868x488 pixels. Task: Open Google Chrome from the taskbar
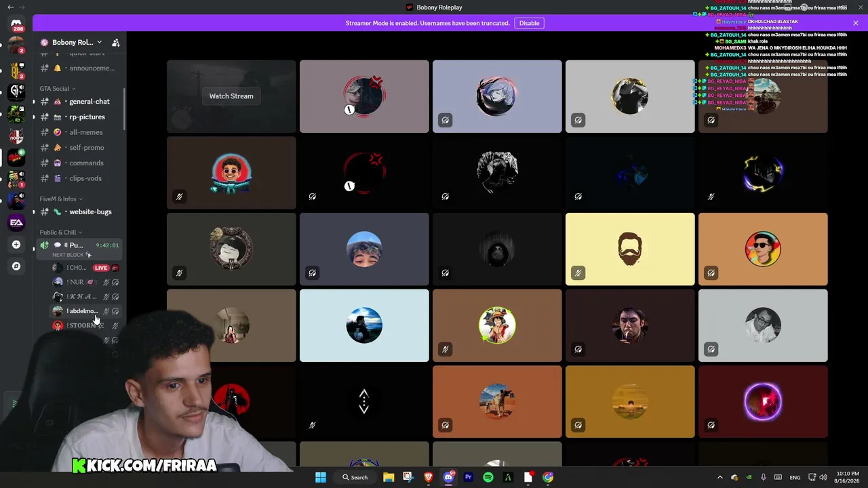[x=548, y=477]
